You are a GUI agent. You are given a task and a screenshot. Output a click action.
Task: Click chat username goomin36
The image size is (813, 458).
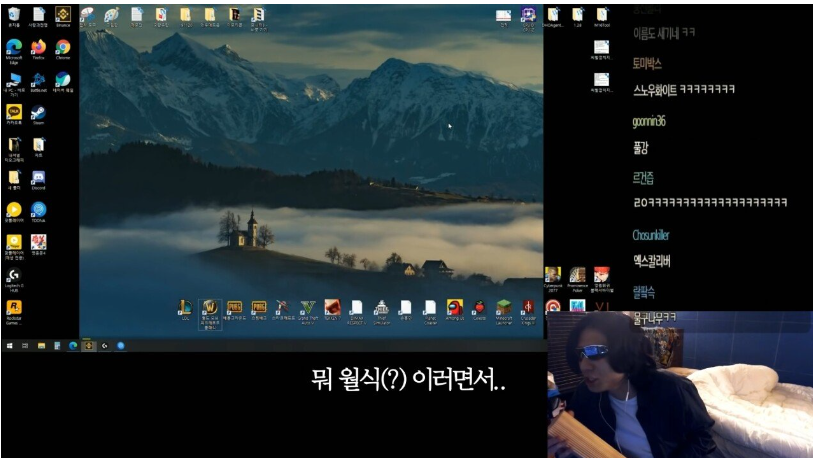pyautogui.click(x=649, y=122)
